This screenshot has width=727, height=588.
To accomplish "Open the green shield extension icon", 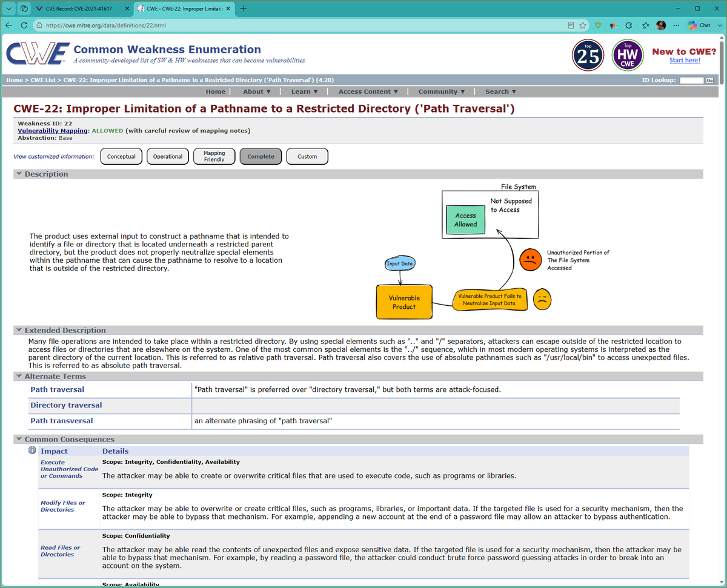I will pos(598,25).
